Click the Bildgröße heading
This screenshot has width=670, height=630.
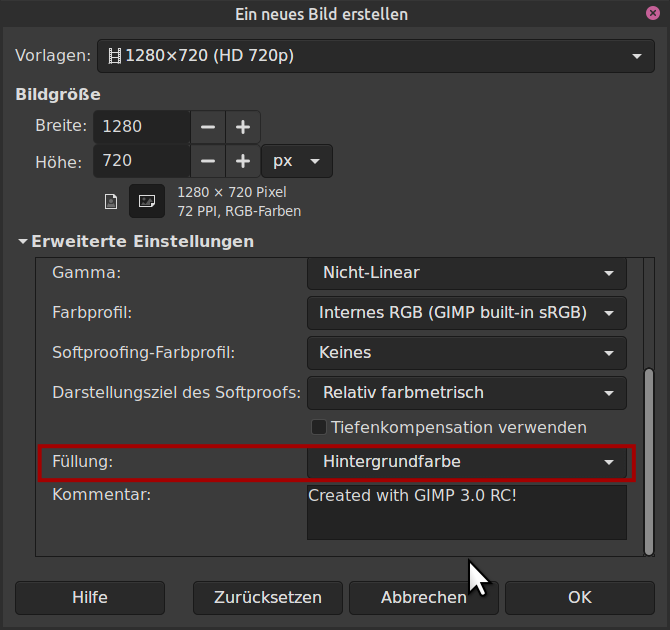point(58,94)
